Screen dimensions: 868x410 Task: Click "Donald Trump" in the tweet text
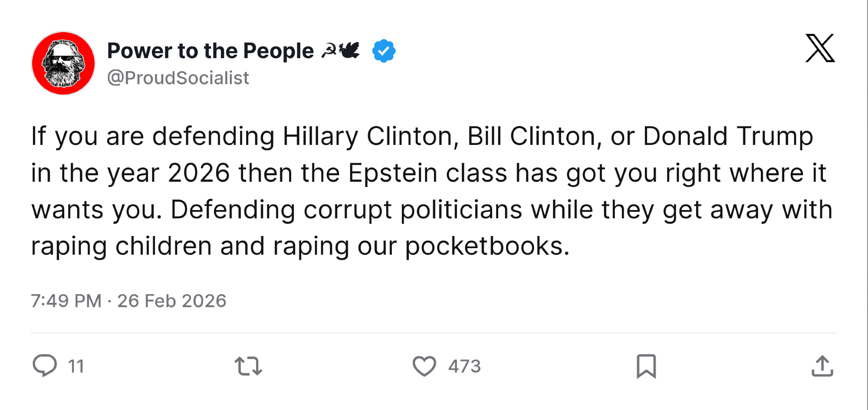click(x=728, y=136)
